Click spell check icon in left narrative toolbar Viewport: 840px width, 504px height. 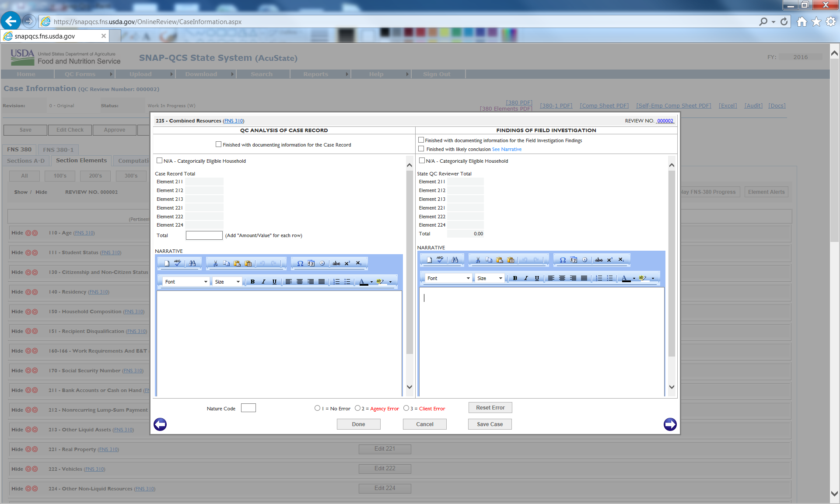pyautogui.click(x=177, y=263)
